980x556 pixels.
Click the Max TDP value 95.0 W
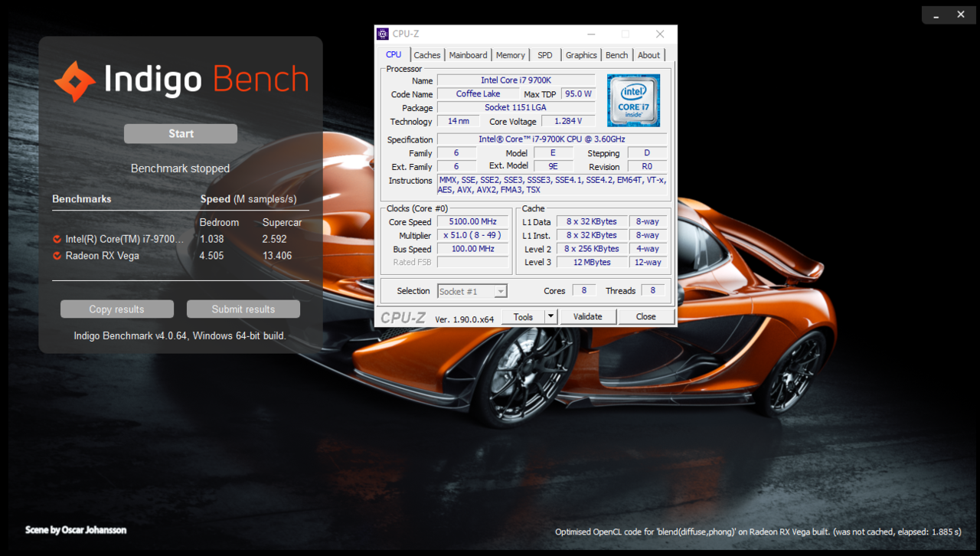pyautogui.click(x=578, y=94)
